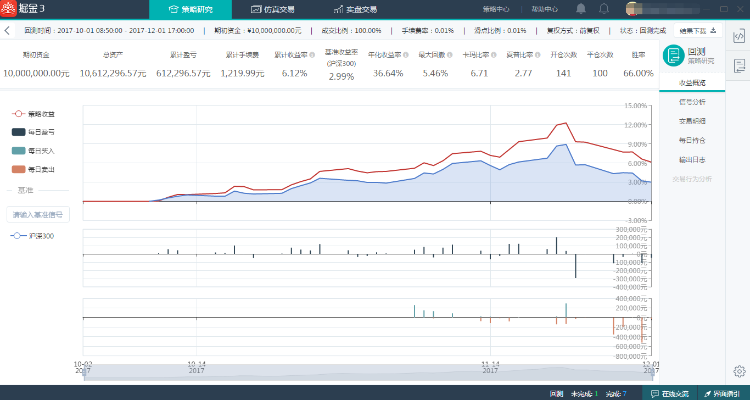Toggle 每日买入 legend series
Screen dimensions: 750x400
tap(33, 151)
